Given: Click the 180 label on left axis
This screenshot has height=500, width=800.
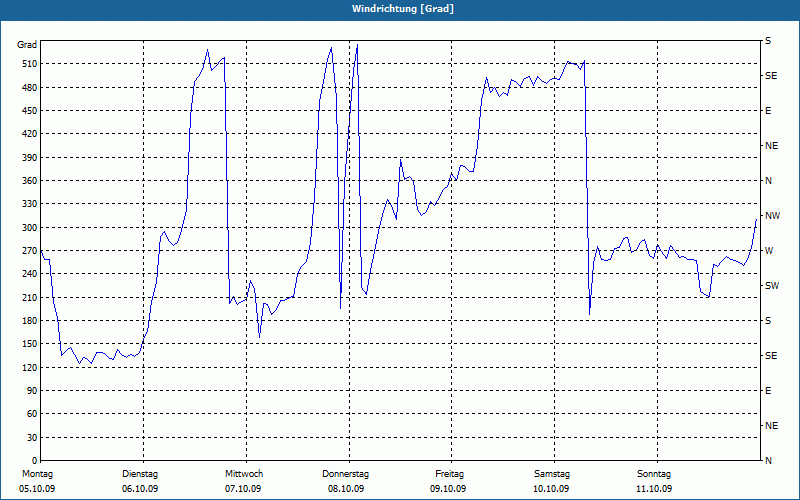Looking at the screenshot, I should 29,321.
